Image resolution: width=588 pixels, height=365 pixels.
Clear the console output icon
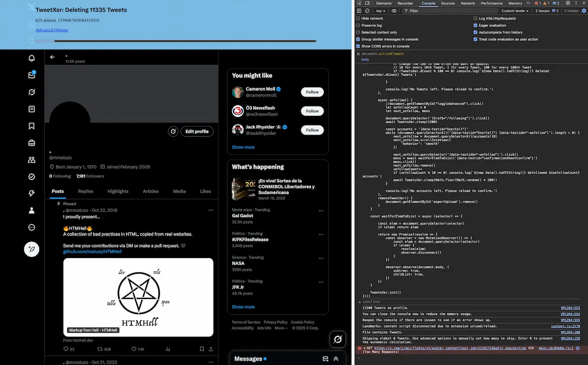click(x=367, y=11)
